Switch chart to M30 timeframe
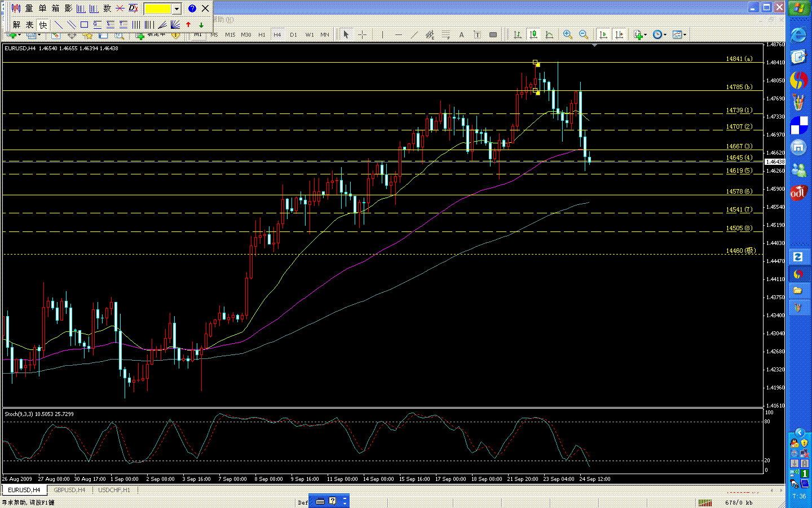The height and width of the screenshot is (508, 812). click(246, 35)
